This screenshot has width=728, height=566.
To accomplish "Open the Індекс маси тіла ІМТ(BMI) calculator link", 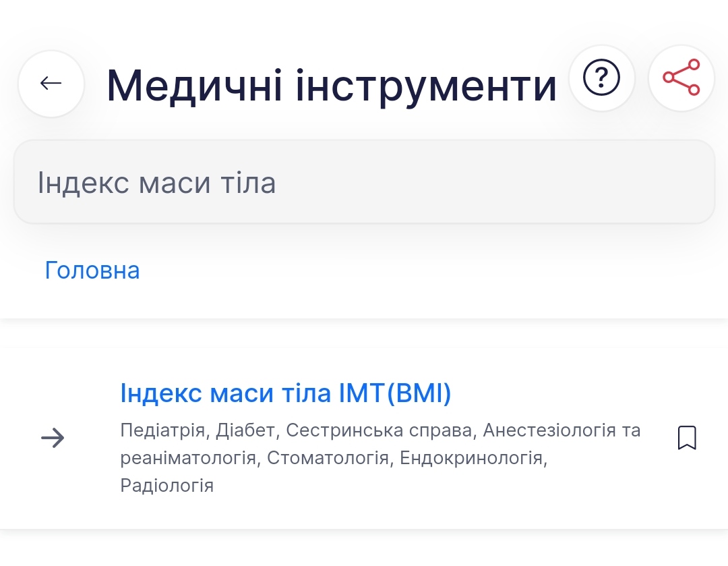I will click(286, 393).
